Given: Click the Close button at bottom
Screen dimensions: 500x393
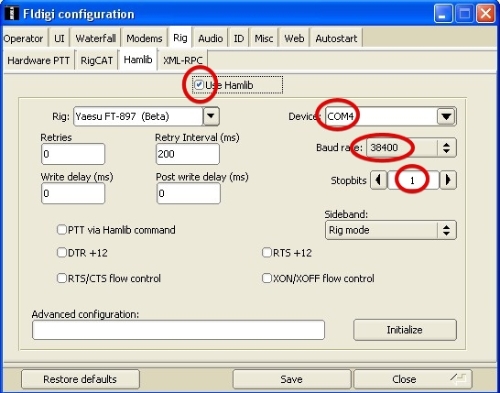Looking at the screenshot, I should [413, 379].
